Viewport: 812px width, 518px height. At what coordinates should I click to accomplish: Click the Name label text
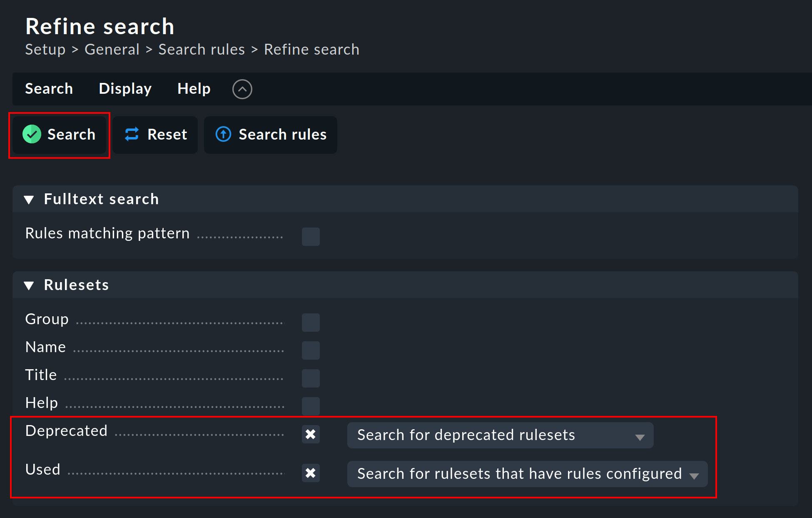46,347
